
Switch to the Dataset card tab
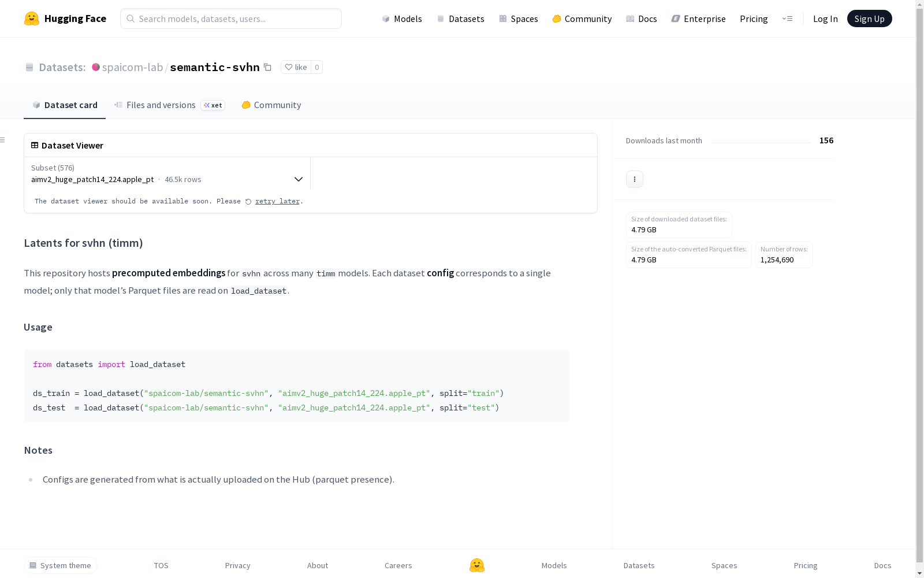click(65, 105)
